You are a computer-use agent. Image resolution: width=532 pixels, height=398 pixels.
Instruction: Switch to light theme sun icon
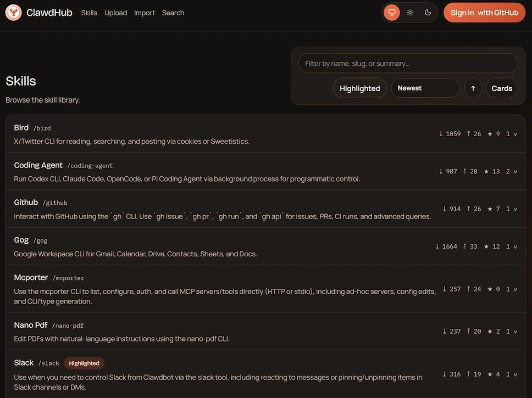coord(410,13)
